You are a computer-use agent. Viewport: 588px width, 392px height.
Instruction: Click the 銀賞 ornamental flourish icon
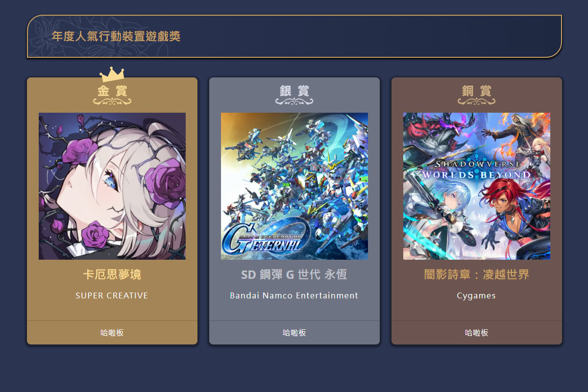pos(294,101)
